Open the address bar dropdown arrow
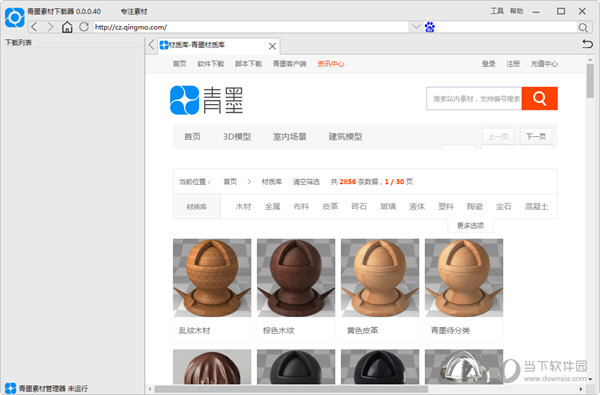600x395 pixels. 416,27
